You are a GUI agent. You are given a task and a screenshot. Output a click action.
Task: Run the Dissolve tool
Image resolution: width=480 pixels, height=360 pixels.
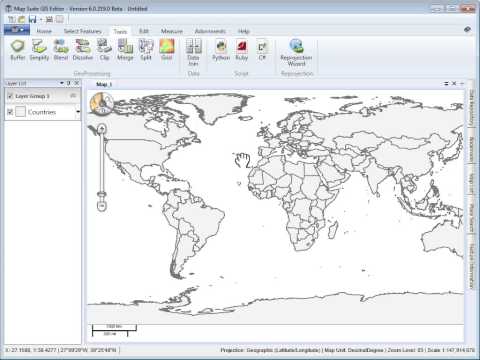tap(83, 50)
